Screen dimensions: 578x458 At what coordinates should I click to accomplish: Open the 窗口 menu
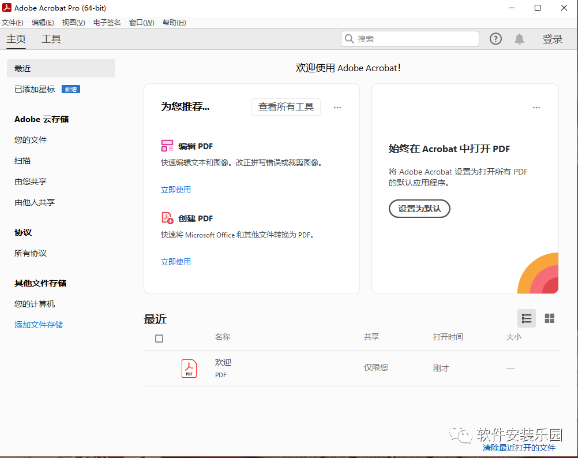[142, 22]
